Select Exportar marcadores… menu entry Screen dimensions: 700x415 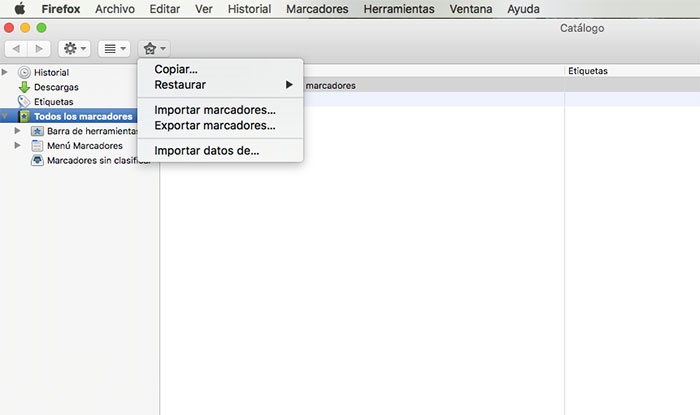coord(215,126)
